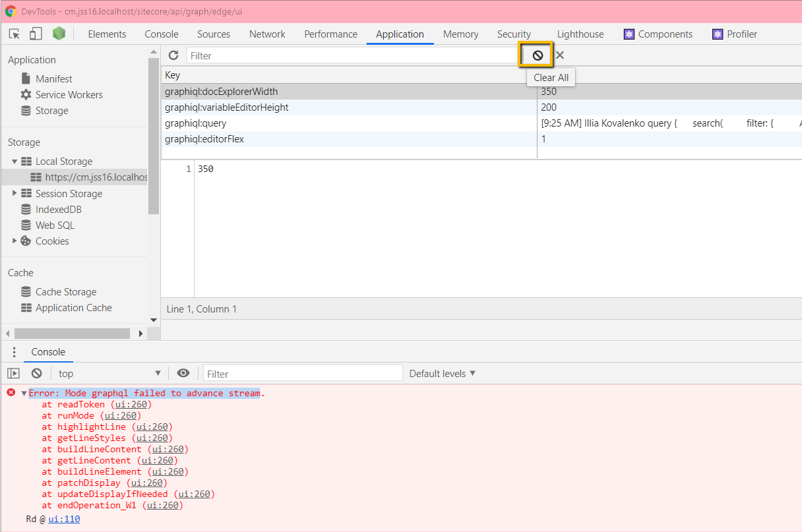Show the console sidebar icon
The height and width of the screenshot is (532, 802).
point(13,373)
